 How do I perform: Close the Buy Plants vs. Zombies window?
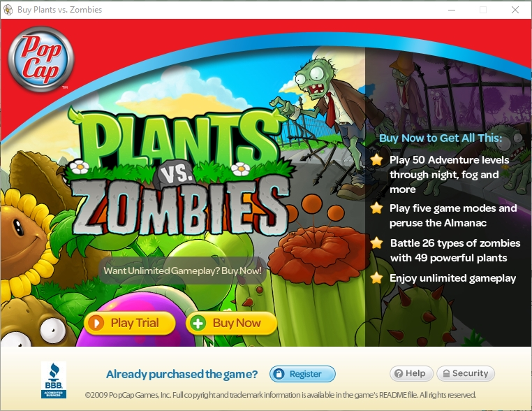515,10
